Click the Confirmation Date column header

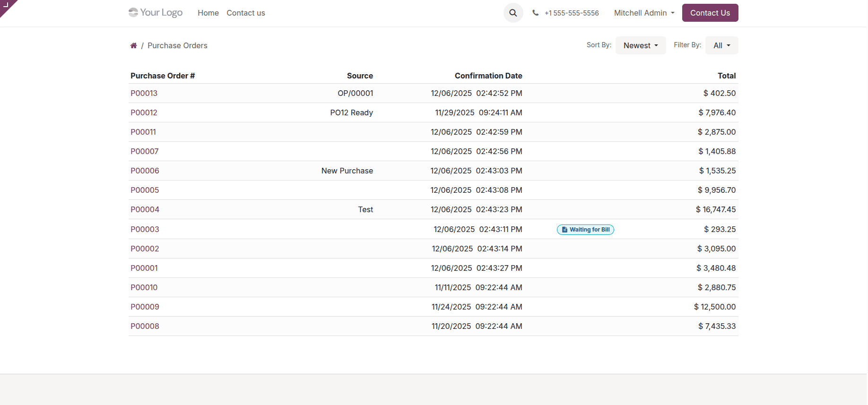pyautogui.click(x=488, y=76)
